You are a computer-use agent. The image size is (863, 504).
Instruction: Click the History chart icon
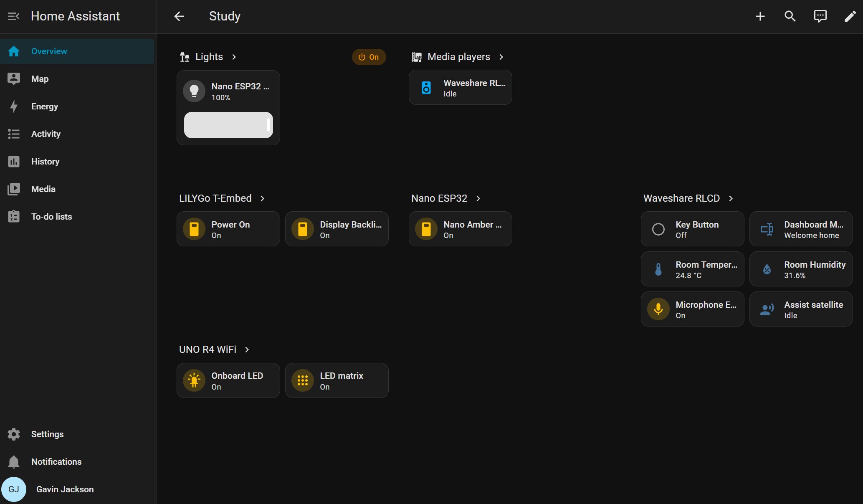pyautogui.click(x=14, y=162)
